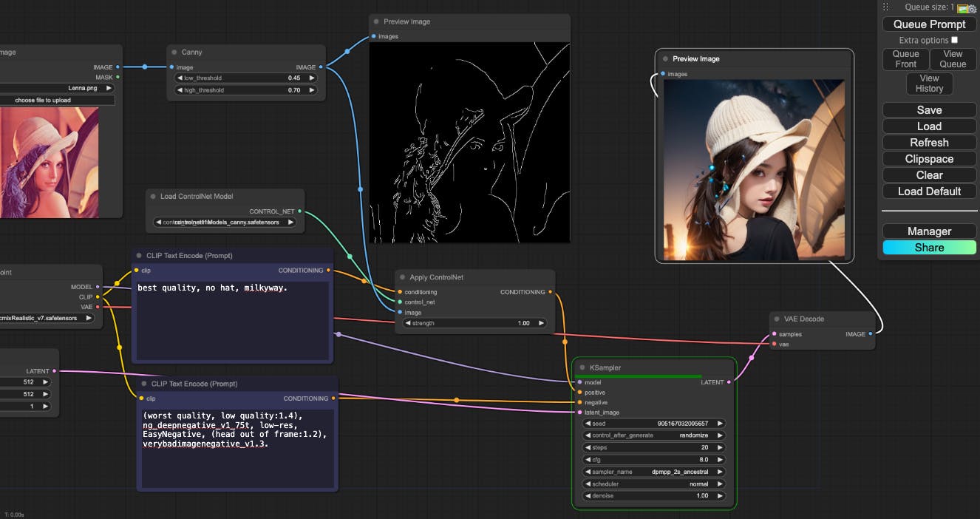
Task: Collapse the KSampler node via its title dot
Action: click(x=582, y=367)
